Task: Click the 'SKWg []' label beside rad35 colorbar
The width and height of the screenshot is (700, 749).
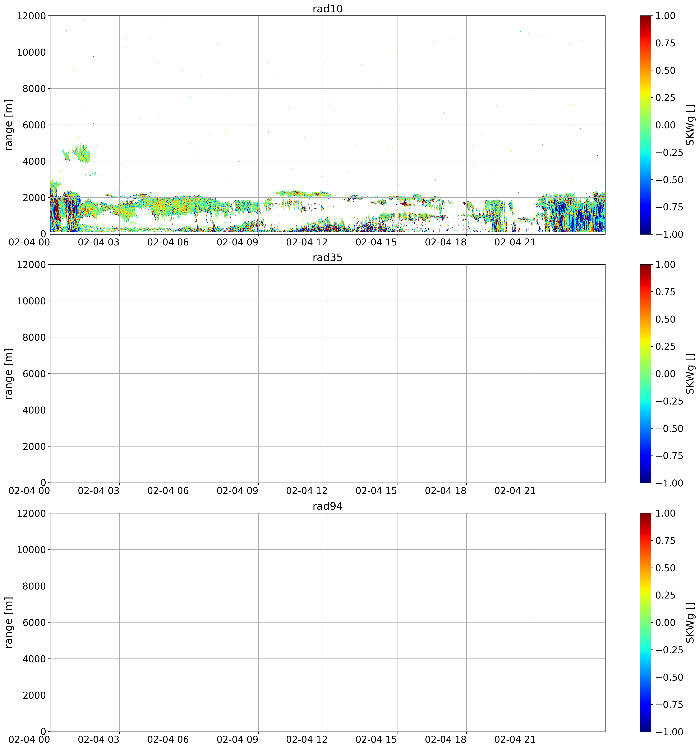Action: coord(690,373)
